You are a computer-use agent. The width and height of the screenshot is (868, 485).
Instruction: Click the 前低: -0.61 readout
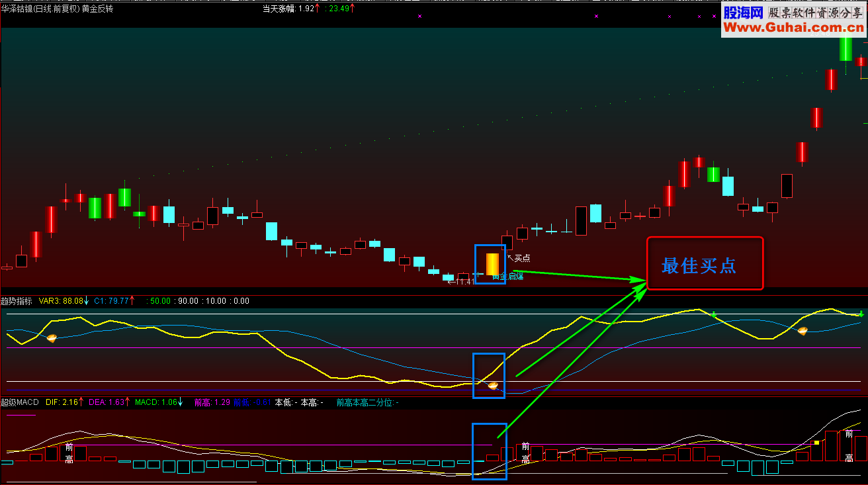tap(252, 402)
